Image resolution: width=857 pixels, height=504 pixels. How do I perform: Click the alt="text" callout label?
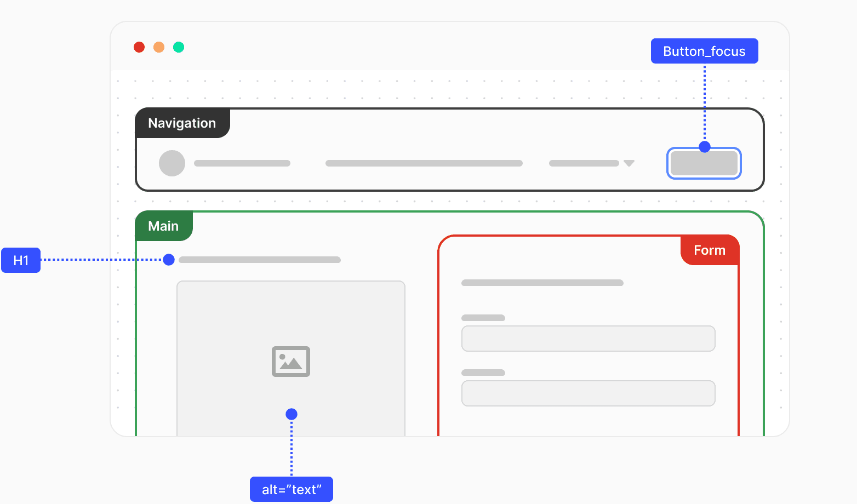pyautogui.click(x=291, y=489)
